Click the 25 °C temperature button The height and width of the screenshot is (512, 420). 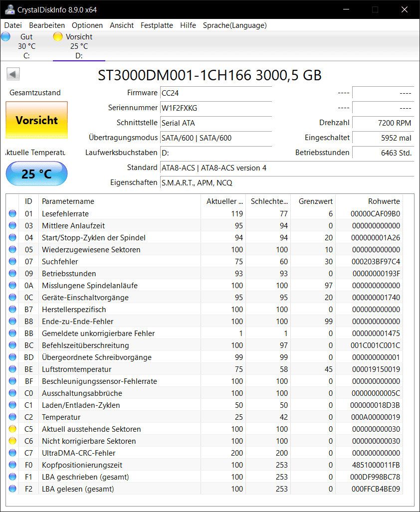(x=36, y=173)
